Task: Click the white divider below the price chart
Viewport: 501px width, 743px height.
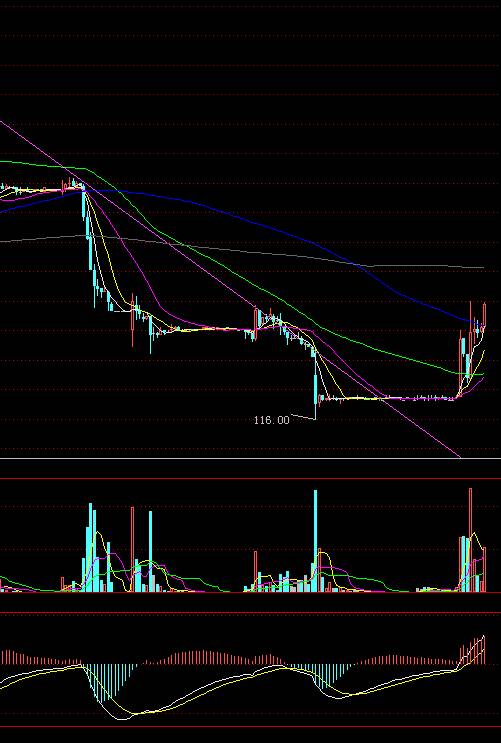Action: 250,459
